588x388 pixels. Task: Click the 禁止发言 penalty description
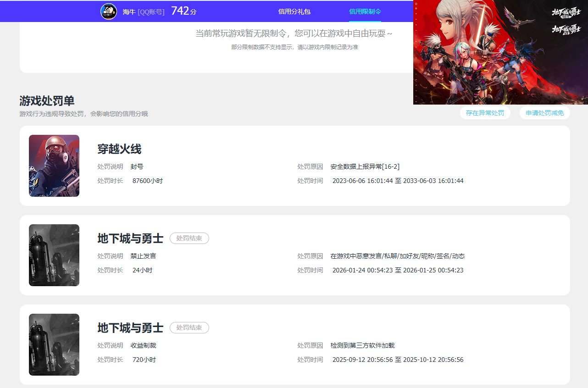tap(143, 256)
